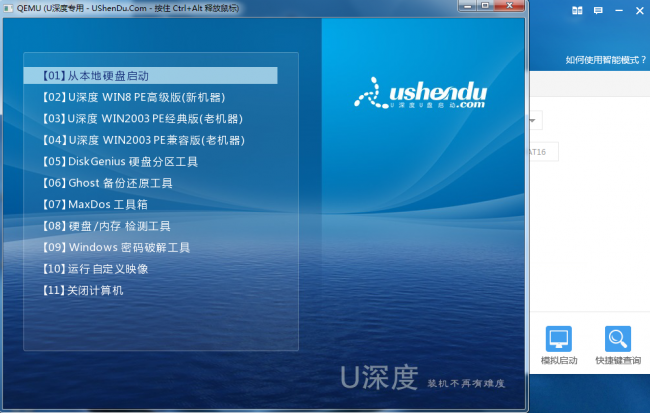650x413 pixels.
Task: Open 【05】DiskGenius 硬盘分区工具
Action: point(120,162)
